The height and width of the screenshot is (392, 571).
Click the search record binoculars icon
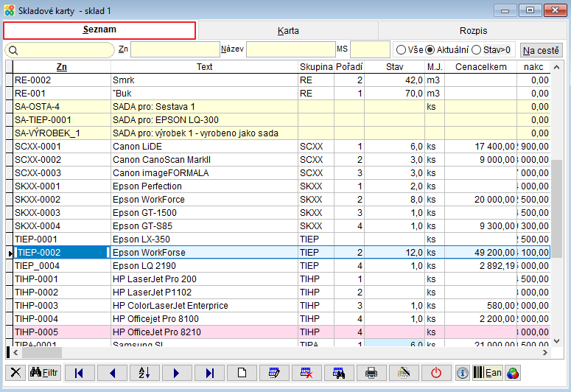coord(339,373)
